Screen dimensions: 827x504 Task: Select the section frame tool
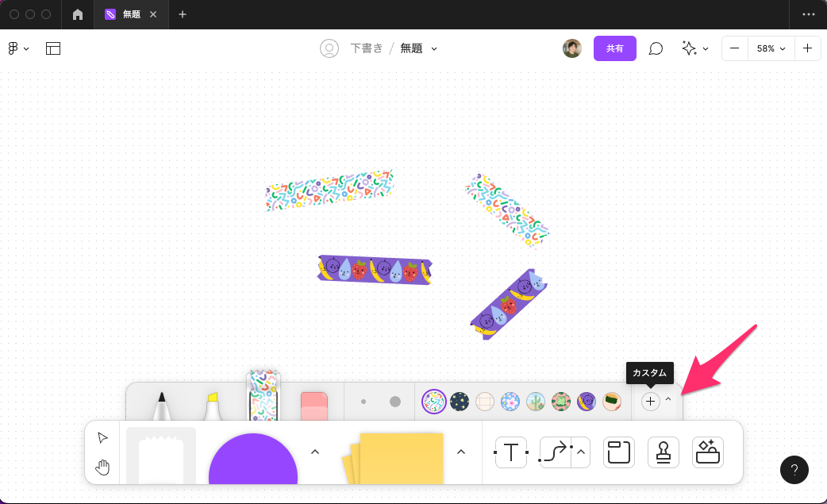(618, 452)
